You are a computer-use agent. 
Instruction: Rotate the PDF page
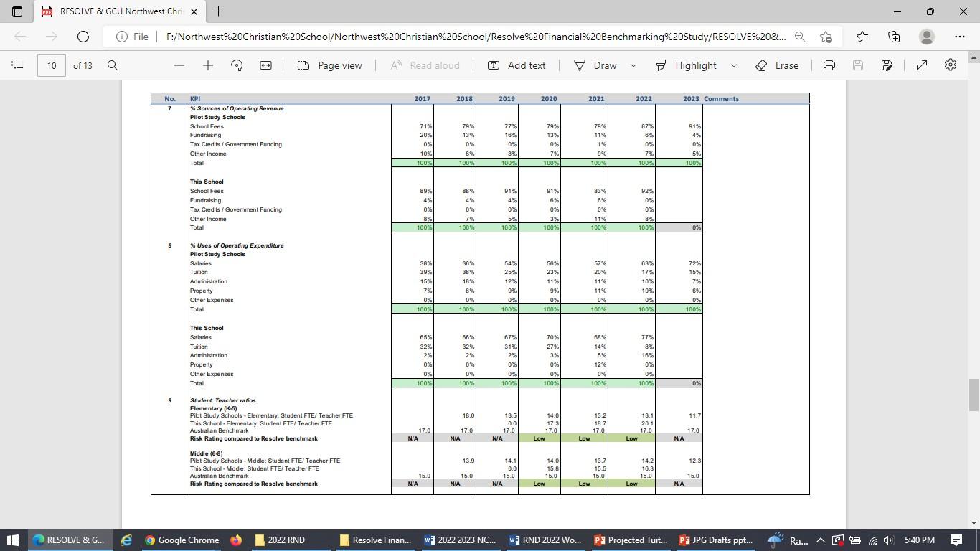pyautogui.click(x=237, y=65)
